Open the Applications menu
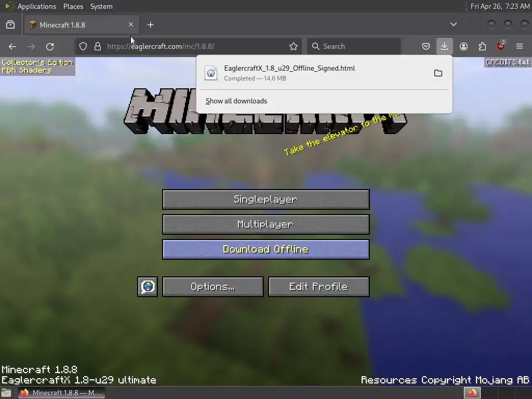Image resolution: width=532 pixels, height=399 pixels. coord(37,6)
